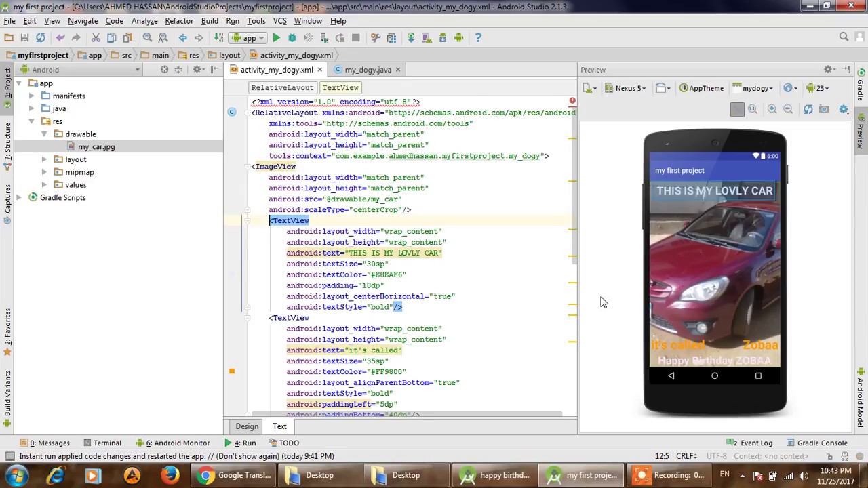Collapse the drawable folder

(44, 134)
